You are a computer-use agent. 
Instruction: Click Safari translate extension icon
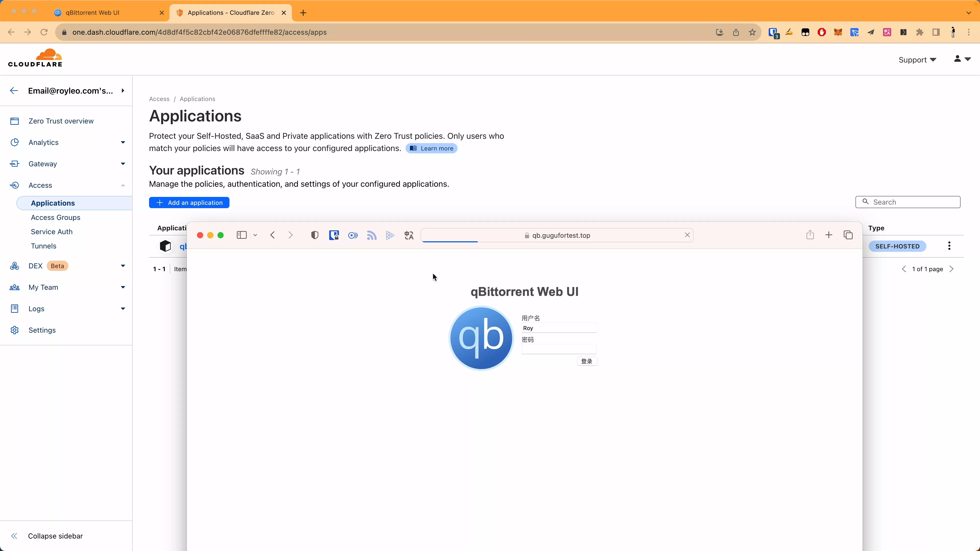click(x=409, y=235)
